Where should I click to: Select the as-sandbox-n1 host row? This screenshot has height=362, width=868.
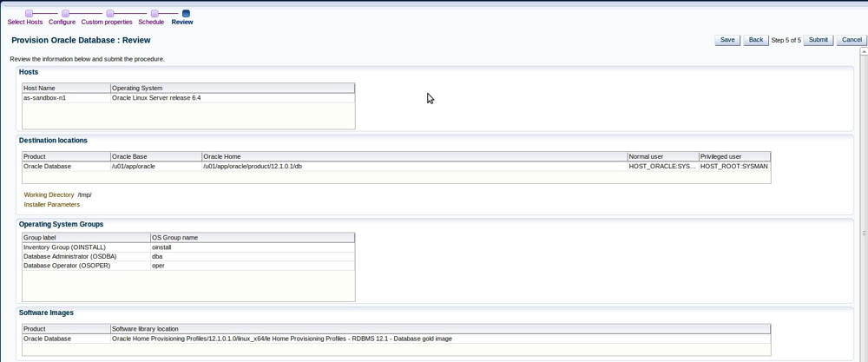[188, 97]
